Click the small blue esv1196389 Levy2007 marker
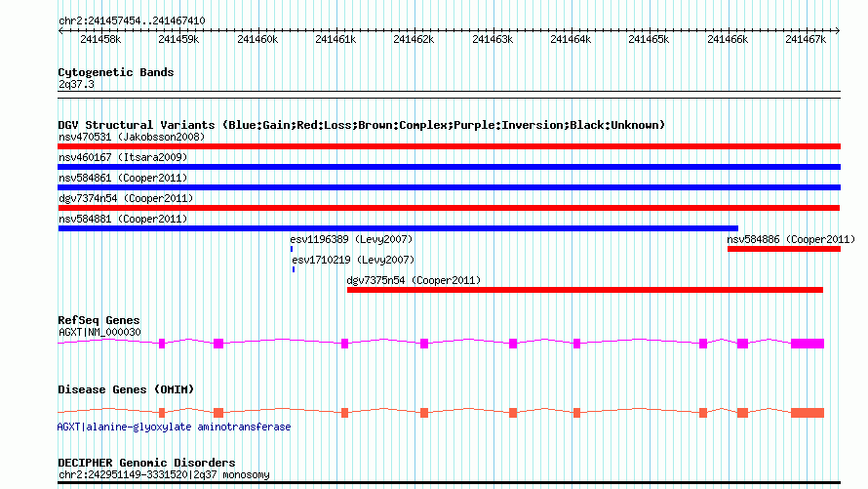Image resolution: width=868 pixels, height=489 pixels. pyautogui.click(x=292, y=249)
